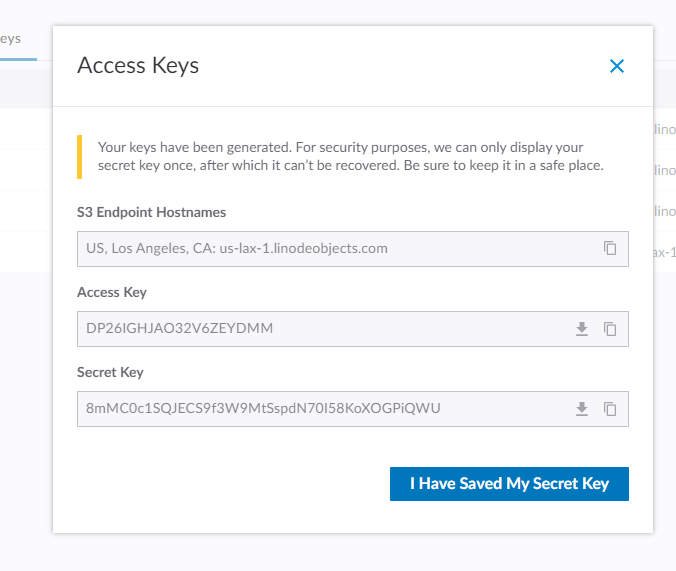676x571 pixels.
Task: Click the yellow warning bar indicator
Action: (x=79, y=156)
